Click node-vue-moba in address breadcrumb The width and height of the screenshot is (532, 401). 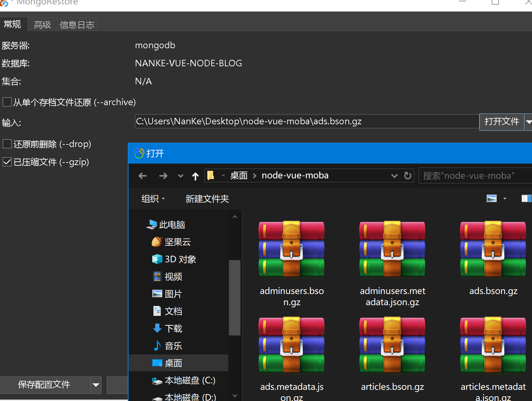click(x=295, y=175)
